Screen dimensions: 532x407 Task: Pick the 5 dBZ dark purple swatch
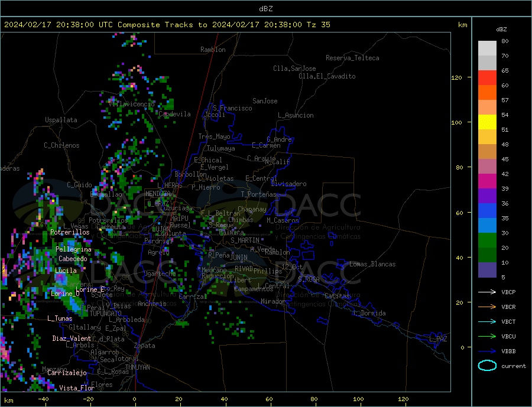(x=487, y=270)
